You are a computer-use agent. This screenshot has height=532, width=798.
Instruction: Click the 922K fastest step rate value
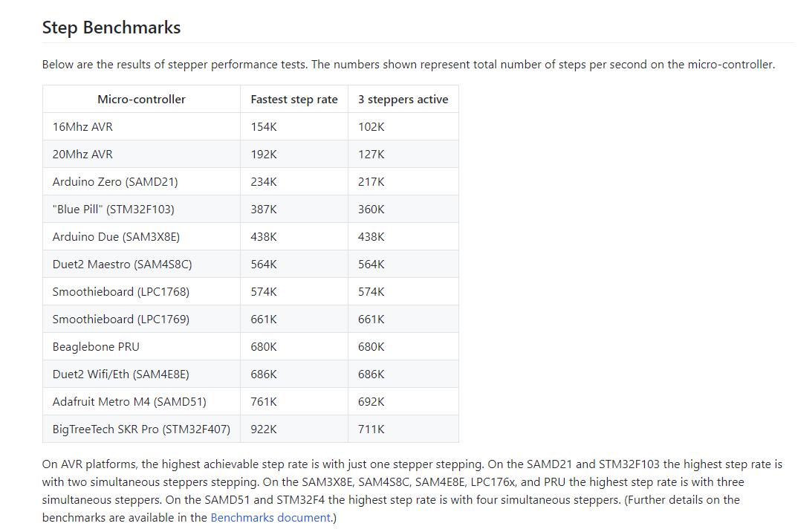264,429
